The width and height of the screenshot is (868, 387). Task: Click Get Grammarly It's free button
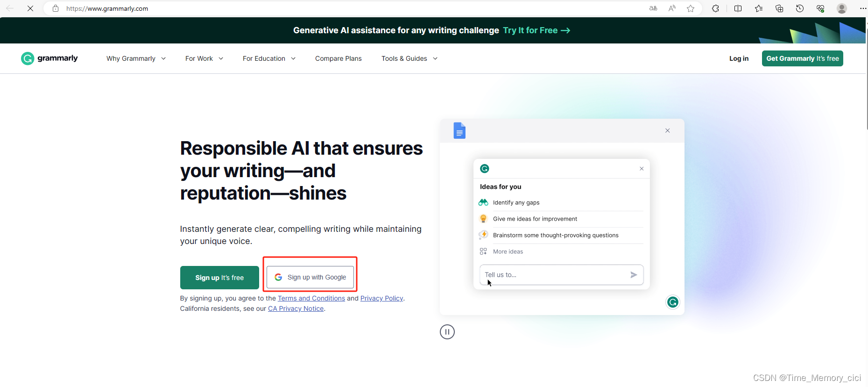[803, 58]
